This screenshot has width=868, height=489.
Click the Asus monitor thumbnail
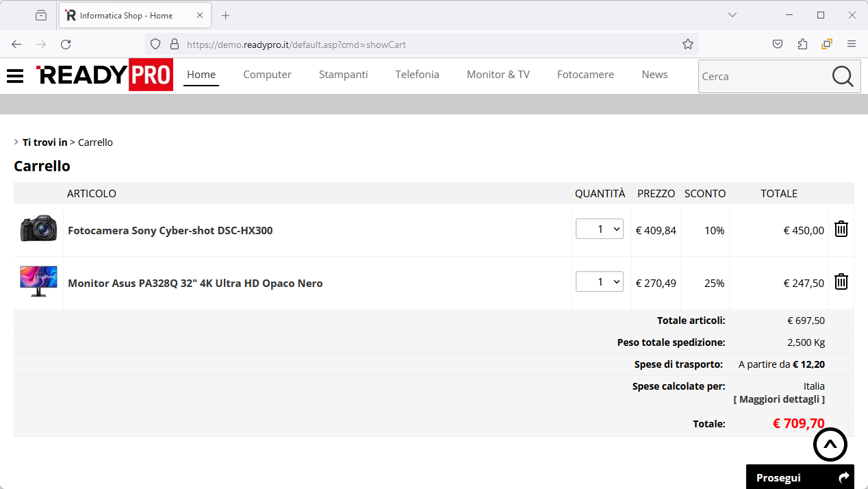pos(38,281)
